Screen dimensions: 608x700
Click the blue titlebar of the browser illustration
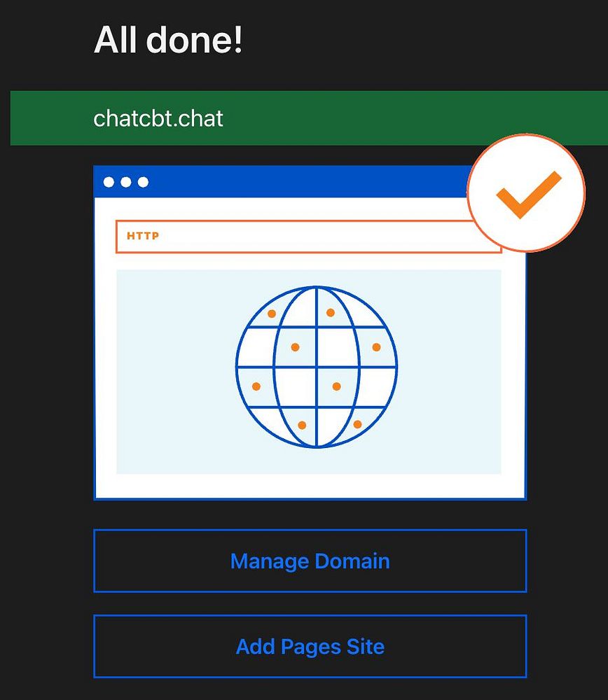click(x=282, y=182)
